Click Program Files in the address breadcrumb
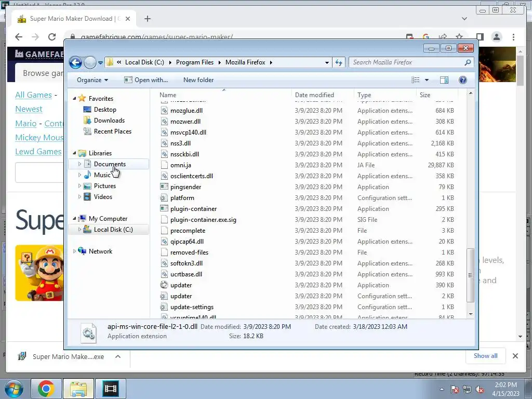Screen dimensions: 532x399 coord(195,62)
